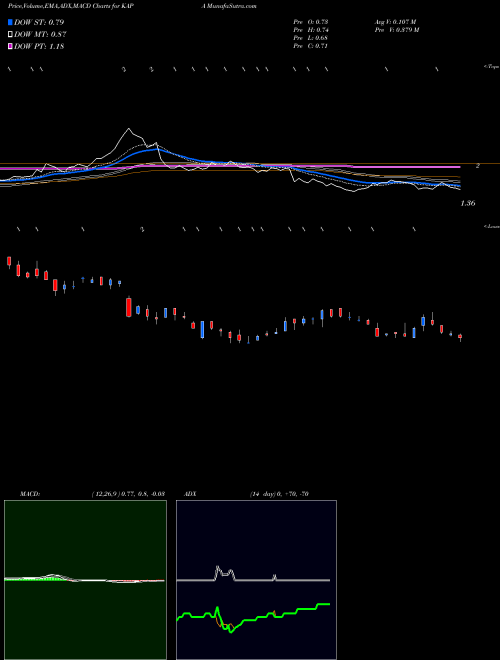Click the 'Avg V: 0.107 M' volume value
The height and width of the screenshot is (660, 500).
395,22
